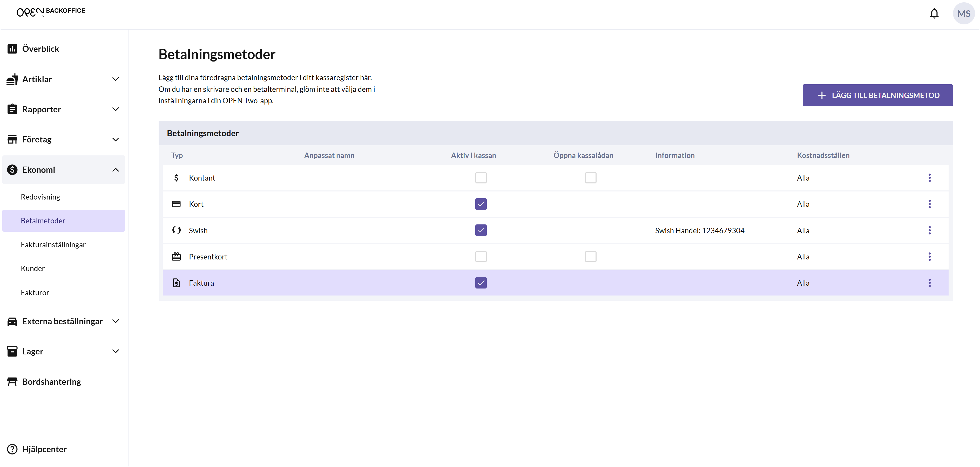The width and height of the screenshot is (980, 467).
Task: Open the notifications bell
Action: pos(934,14)
